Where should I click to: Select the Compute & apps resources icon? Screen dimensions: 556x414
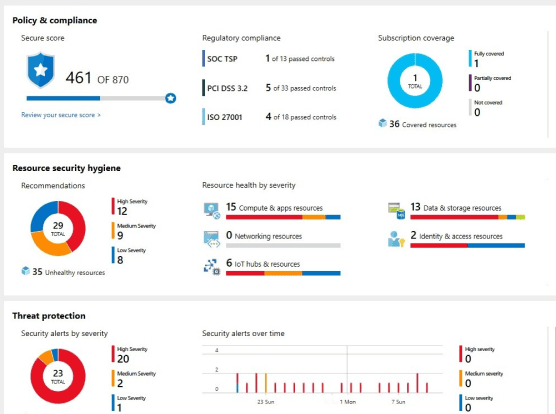pos(212,211)
